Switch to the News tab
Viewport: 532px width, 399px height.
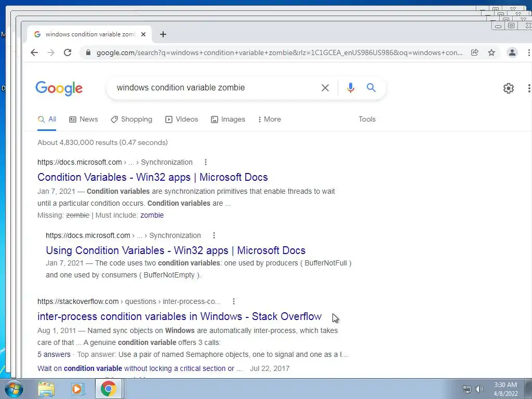click(84, 119)
